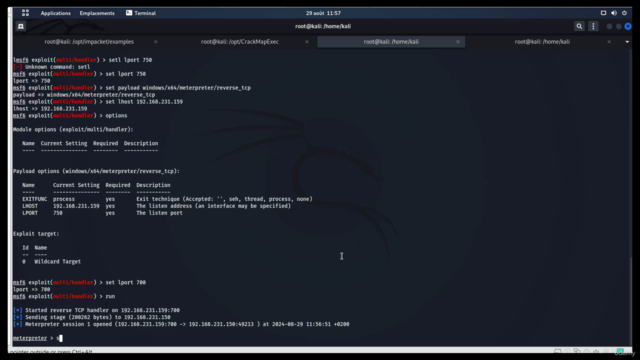The width and height of the screenshot is (640, 360).
Task: Click the 'Payload options' heading line
Action: [x=96, y=171]
